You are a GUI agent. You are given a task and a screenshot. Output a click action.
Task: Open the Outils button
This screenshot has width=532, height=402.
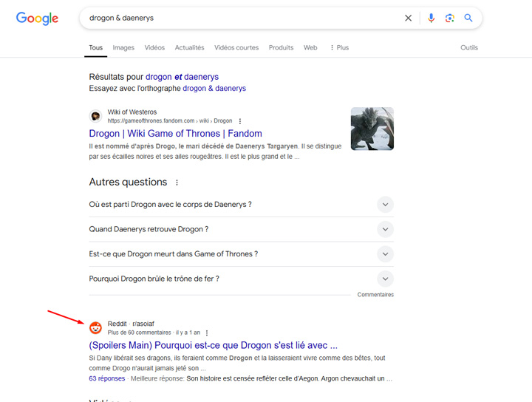tap(469, 47)
